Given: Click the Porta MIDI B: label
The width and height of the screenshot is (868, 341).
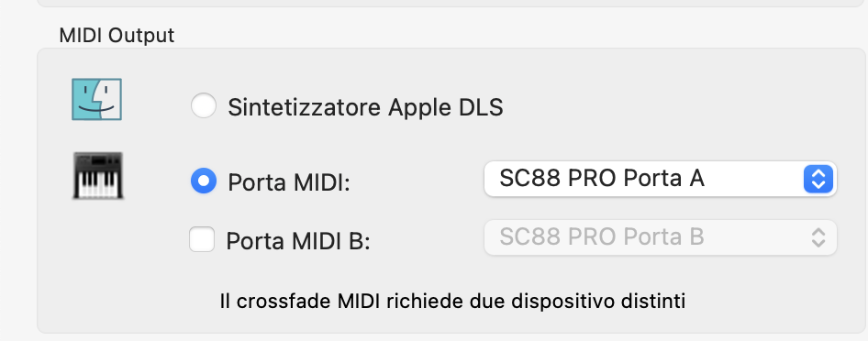Looking at the screenshot, I should pyautogui.click(x=298, y=241).
